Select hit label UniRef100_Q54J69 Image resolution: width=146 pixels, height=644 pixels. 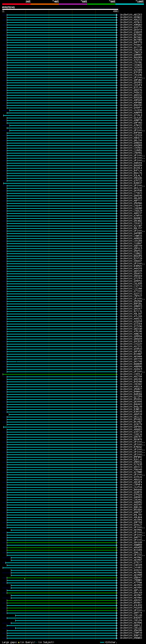click(x=131, y=593)
